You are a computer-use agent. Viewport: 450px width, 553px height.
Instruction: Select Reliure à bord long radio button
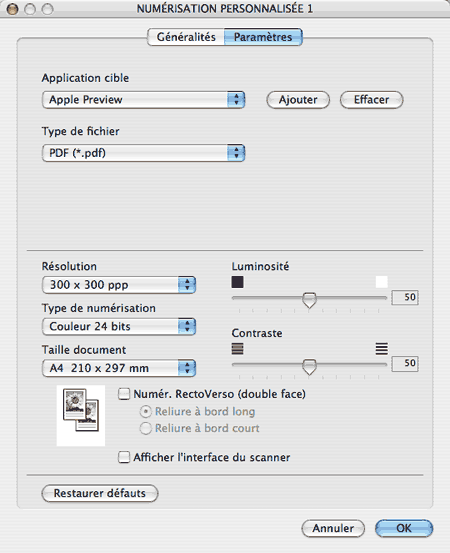click(145, 412)
